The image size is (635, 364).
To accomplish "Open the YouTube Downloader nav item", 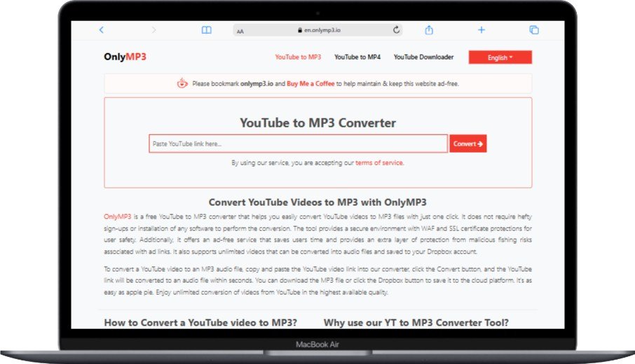I will click(x=423, y=57).
